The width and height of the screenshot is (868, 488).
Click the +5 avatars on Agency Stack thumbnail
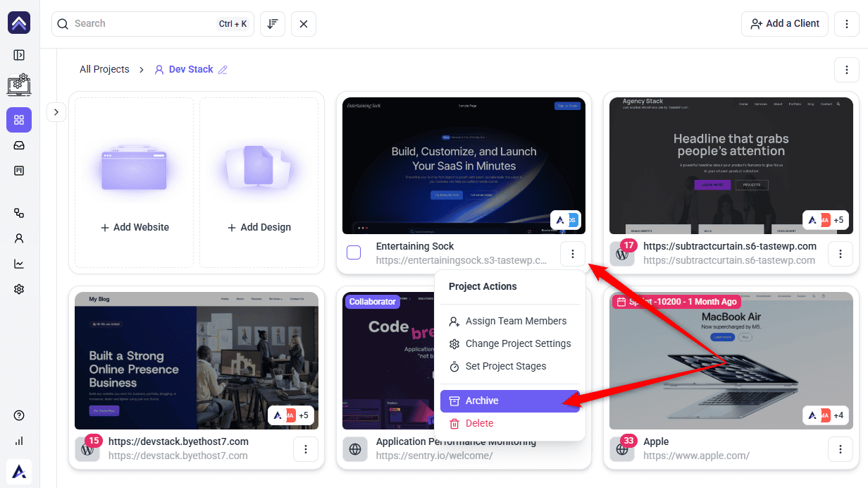tap(826, 220)
